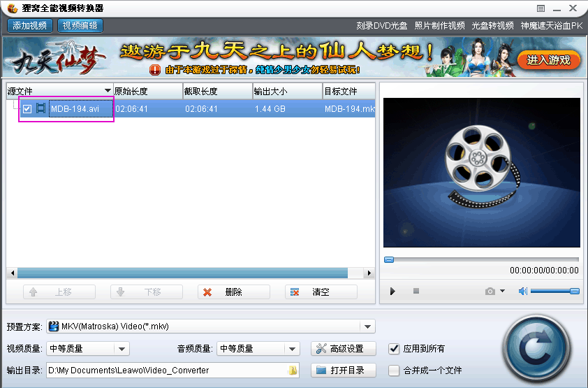The image size is (588, 388).
Task: Click the horizontal scrollbar of file list
Action: (182, 273)
